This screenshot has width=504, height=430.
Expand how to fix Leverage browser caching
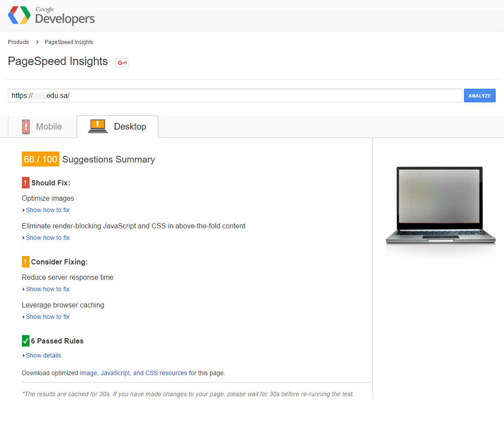[47, 317]
